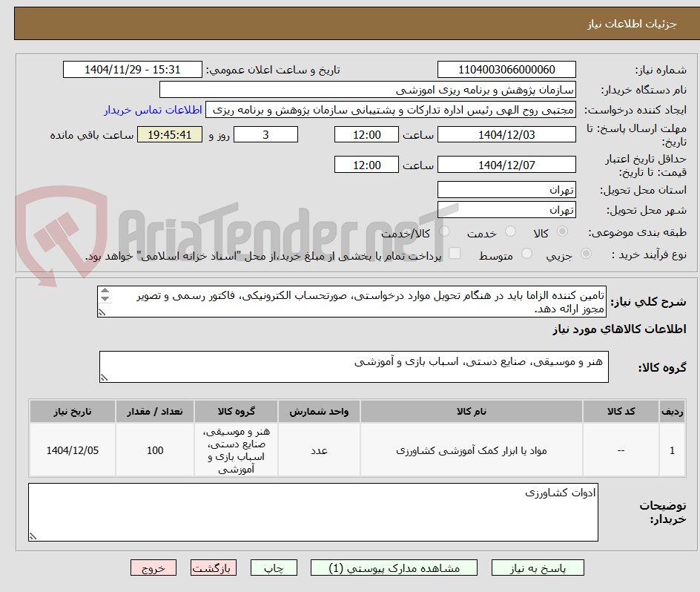
Task: Click the چاپ print button
Action: tap(274, 568)
